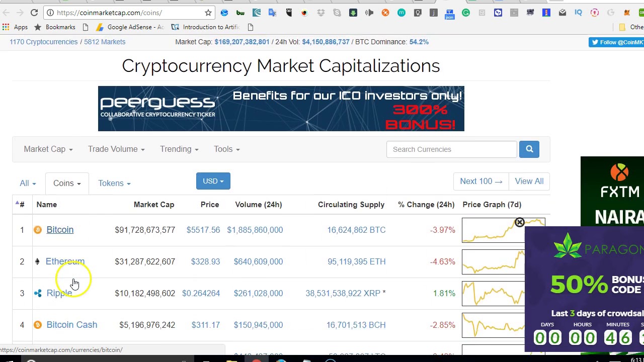Go to Next 100 currencies

[481, 181]
